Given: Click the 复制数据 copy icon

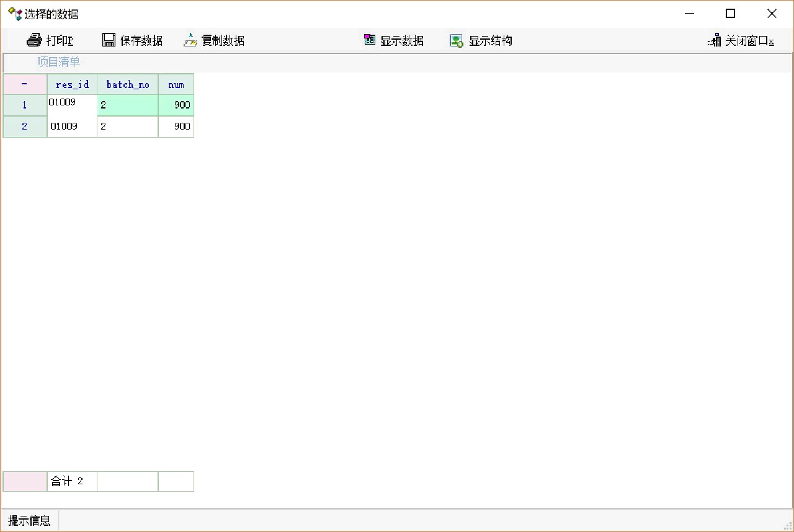Looking at the screenshot, I should [x=190, y=40].
